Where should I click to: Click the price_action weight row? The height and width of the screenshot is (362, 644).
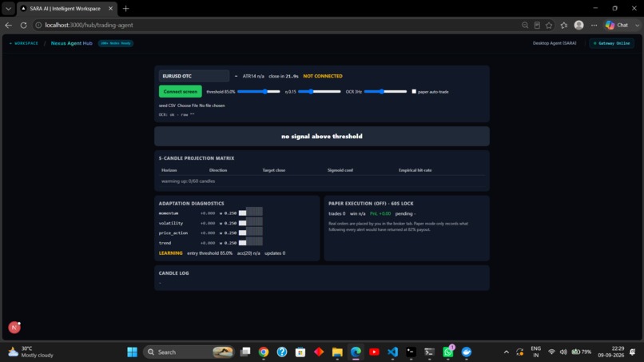[211, 233]
